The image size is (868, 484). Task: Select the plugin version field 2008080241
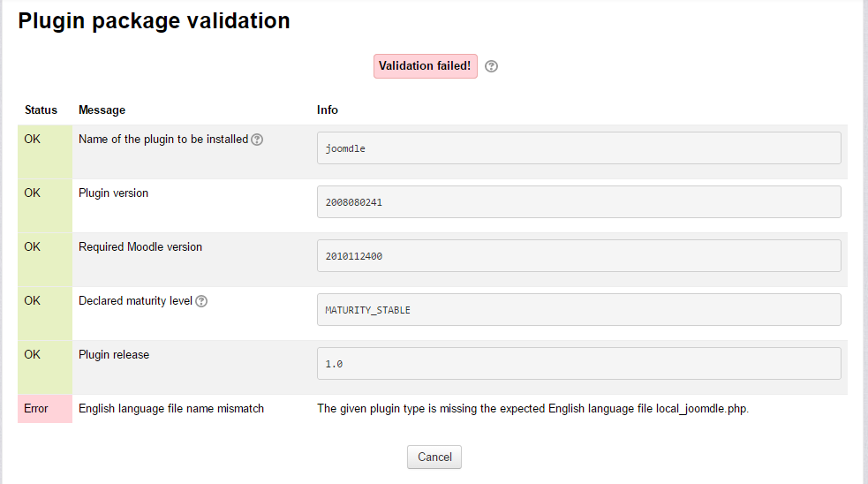(x=578, y=202)
